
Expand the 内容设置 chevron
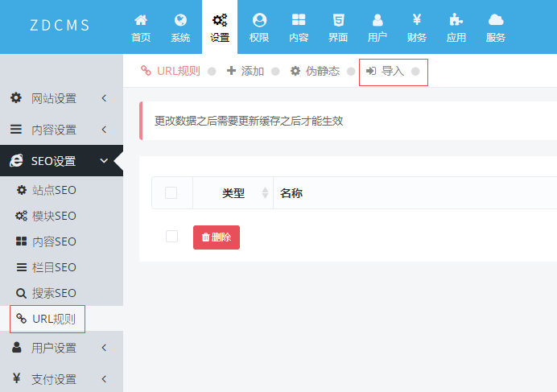(104, 130)
